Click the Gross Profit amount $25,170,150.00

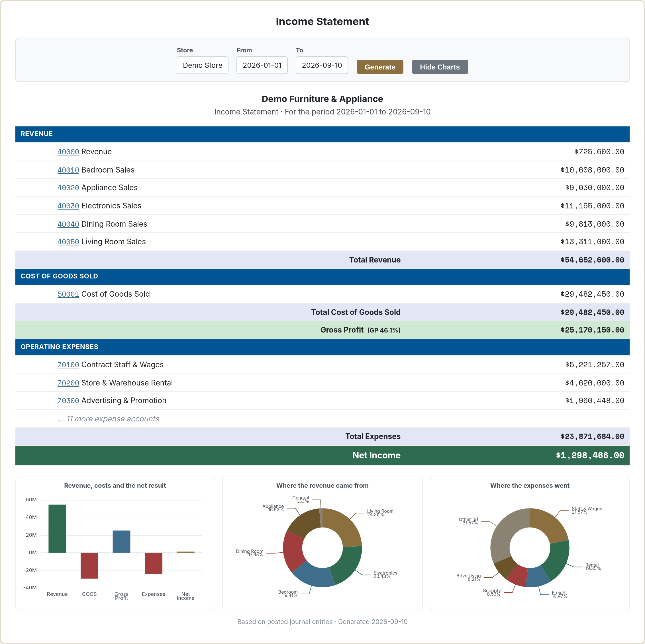592,330
